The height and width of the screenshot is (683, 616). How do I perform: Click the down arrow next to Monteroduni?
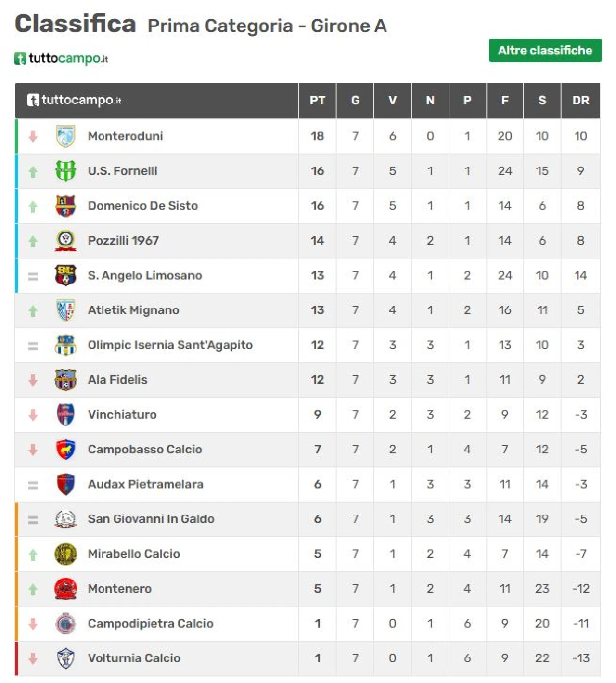[x=33, y=137]
